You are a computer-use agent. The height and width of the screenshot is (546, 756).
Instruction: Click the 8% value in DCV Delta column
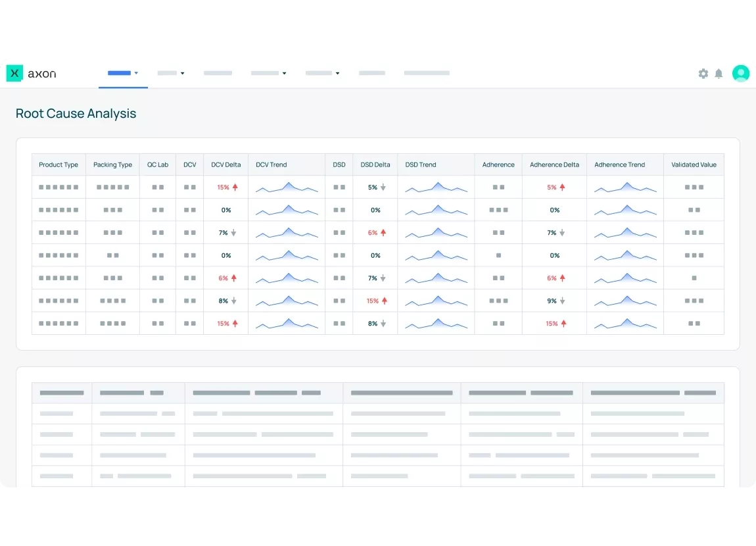pos(223,301)
